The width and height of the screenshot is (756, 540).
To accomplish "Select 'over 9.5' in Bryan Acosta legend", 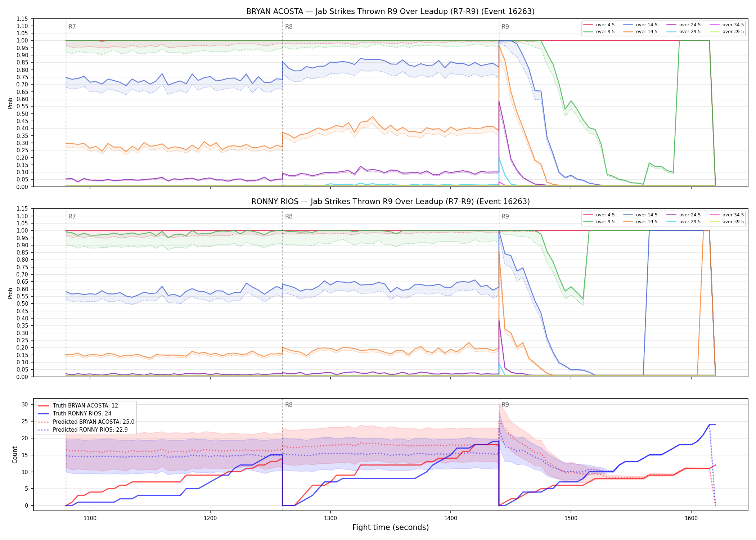I will pos(599,32).
